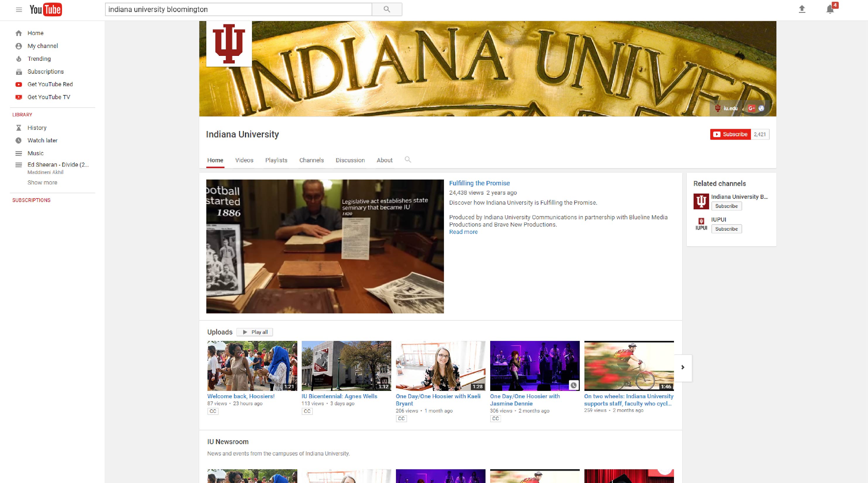Click the Get YouTube TV icon
This screenshot has width=868, height=483.
tap(19, 97)
